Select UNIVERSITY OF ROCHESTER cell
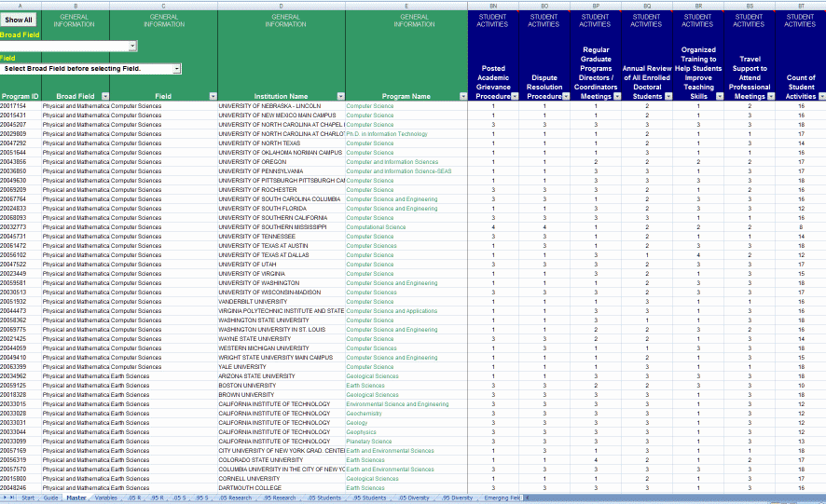This screenshot has width=826, height=504. (282, 190)
